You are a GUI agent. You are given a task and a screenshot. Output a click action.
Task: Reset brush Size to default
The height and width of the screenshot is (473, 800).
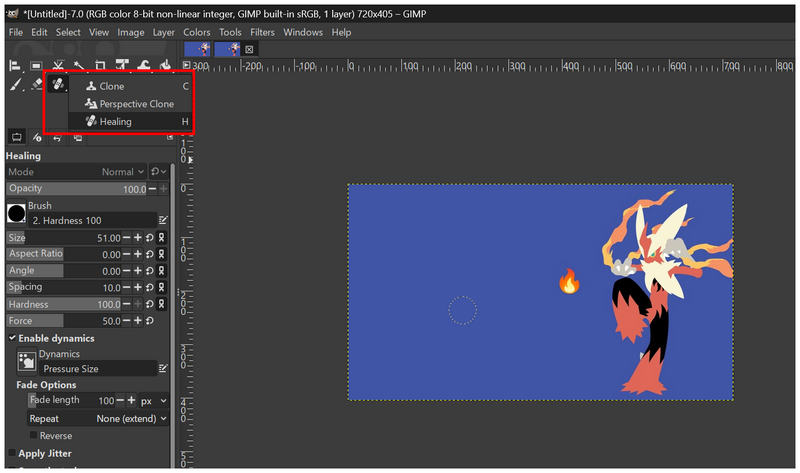pos(149,238)
